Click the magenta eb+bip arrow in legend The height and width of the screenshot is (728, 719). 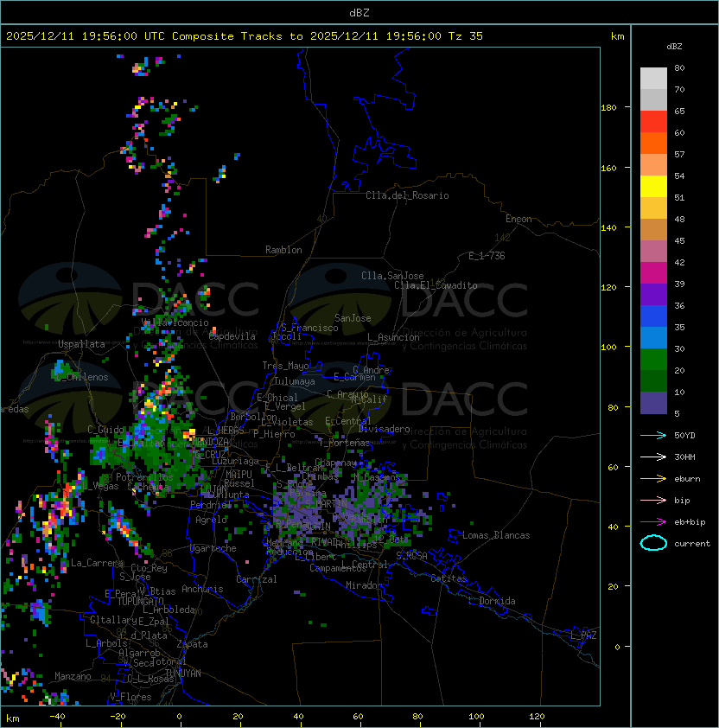(x=653, y=522)
